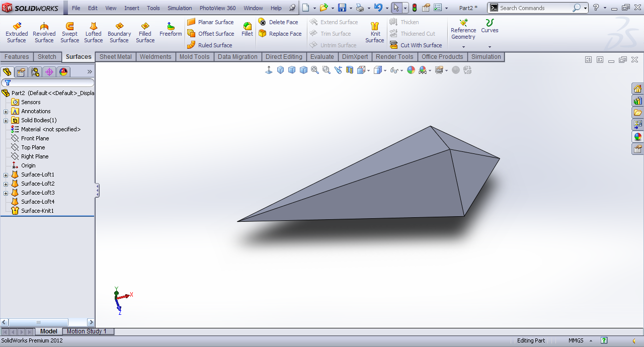Screen dimensions: 644x347
Task: Click Cut With Surface tool
Action: (416, 45)
